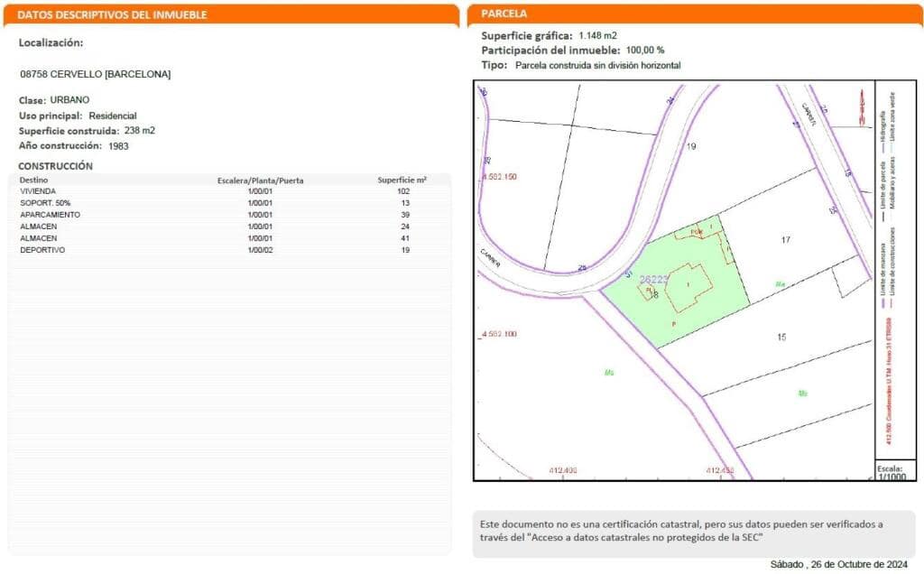Click the coordinate label 4.582.150

pyautogui.click(x=500, y=177)
